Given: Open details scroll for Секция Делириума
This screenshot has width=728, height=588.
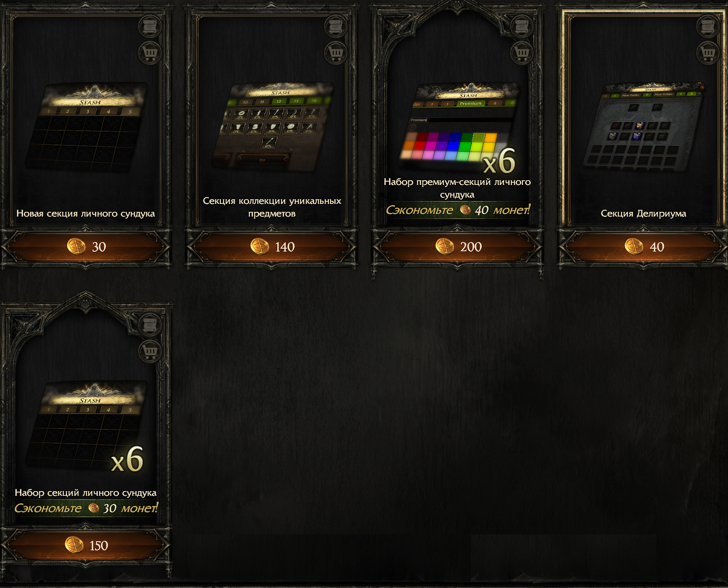Looking at the screenshot, I should click(x=707, y=26).
